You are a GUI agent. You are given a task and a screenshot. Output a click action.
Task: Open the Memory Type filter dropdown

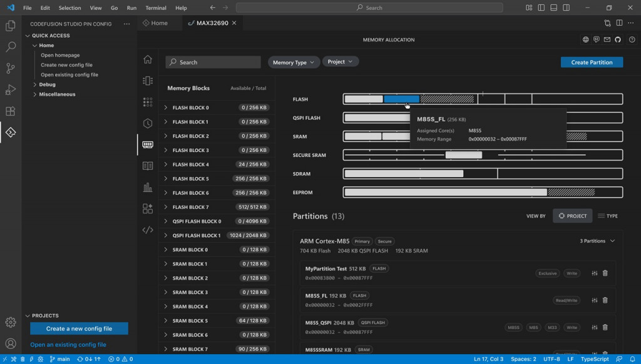point(292,62)
